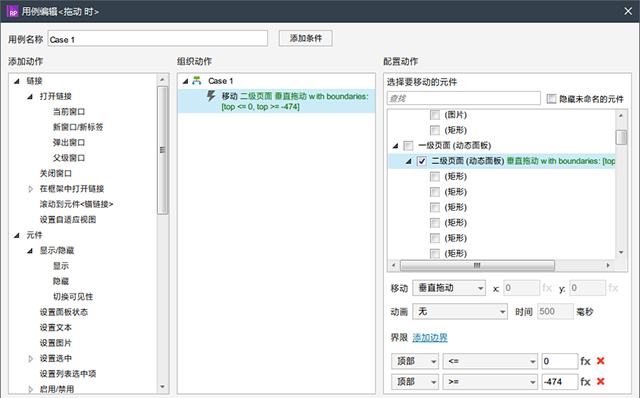Click the widget list horizontal scrollbar thumb
Viewport: 640px width, 398px height.
pyautogui.click(x=477, y=265)
